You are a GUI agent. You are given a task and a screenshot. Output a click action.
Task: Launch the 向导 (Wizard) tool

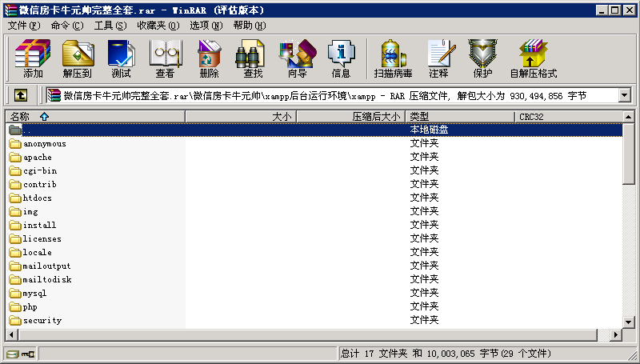(297, 58)
